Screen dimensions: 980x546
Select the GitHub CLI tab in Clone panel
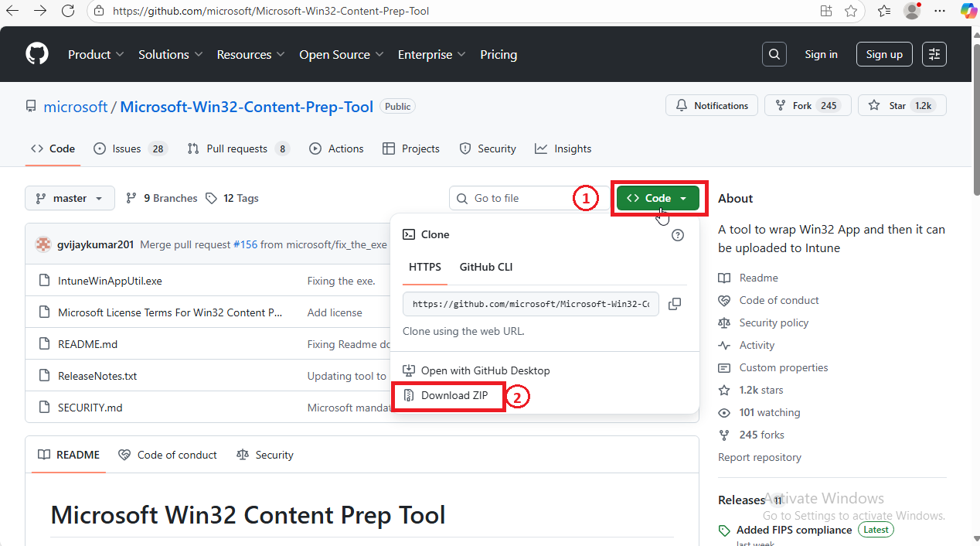(x=486, y=267)
